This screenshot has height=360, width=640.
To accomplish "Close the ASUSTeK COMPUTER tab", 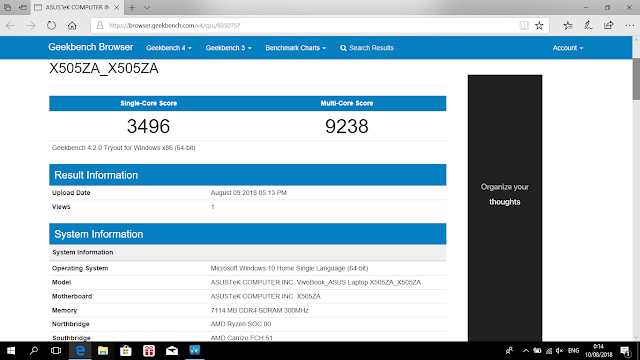I will coord(117,7).
